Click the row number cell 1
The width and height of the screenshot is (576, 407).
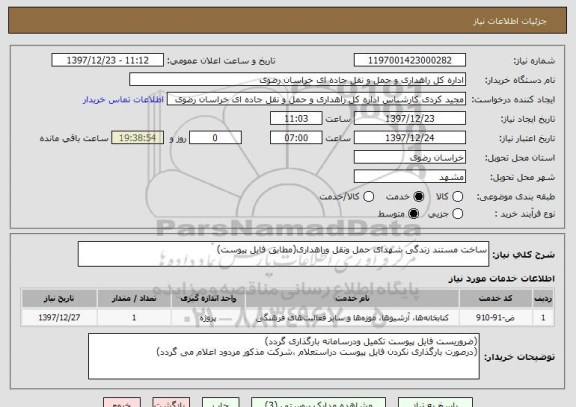click(x=543, y=317)
